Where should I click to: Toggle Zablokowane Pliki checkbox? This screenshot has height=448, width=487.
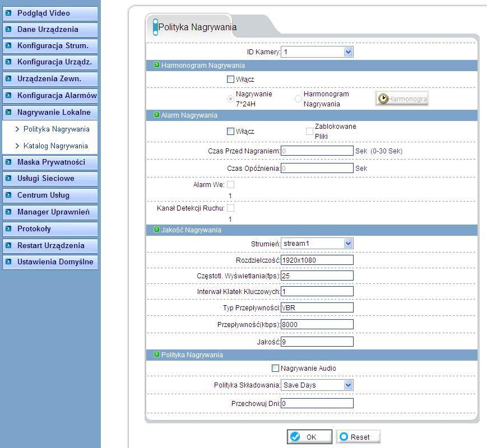[309, 132]
